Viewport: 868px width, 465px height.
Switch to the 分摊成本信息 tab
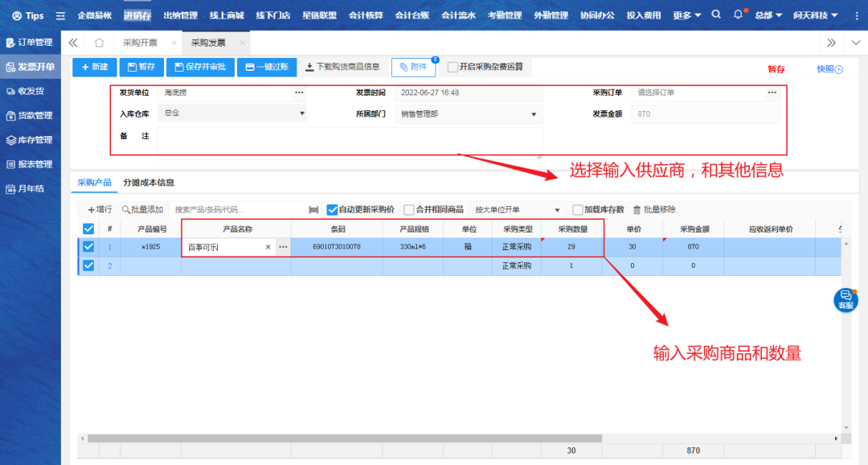pyautogui.click(x=149, y=183)
